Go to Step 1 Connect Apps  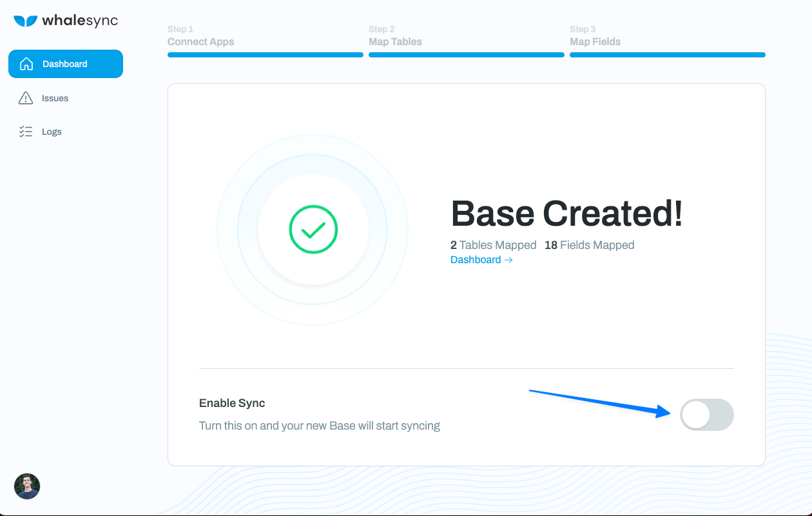click(201, 36)
